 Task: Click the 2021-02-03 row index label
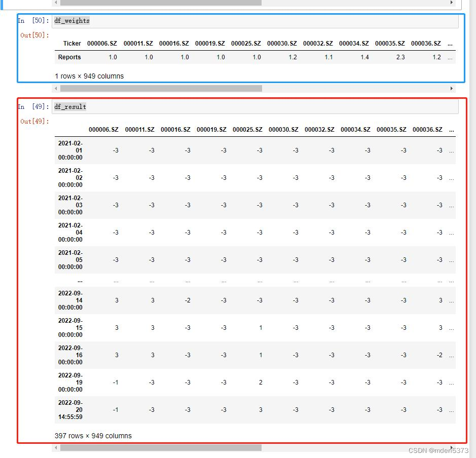tap(70, 205)
